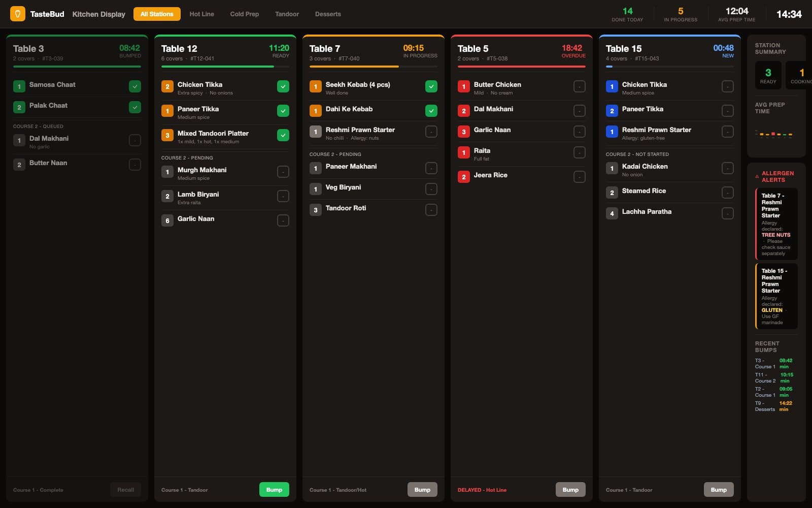
Task: Click red quantity badge beside Butter Chicken
Action: [464, 86]
